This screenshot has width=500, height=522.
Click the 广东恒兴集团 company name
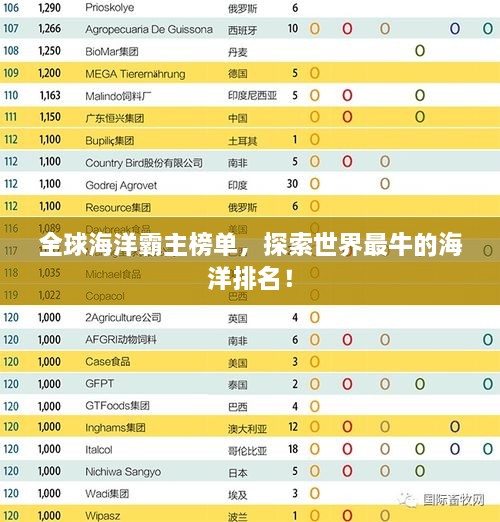pyautogui.click(x=115, y=118)
